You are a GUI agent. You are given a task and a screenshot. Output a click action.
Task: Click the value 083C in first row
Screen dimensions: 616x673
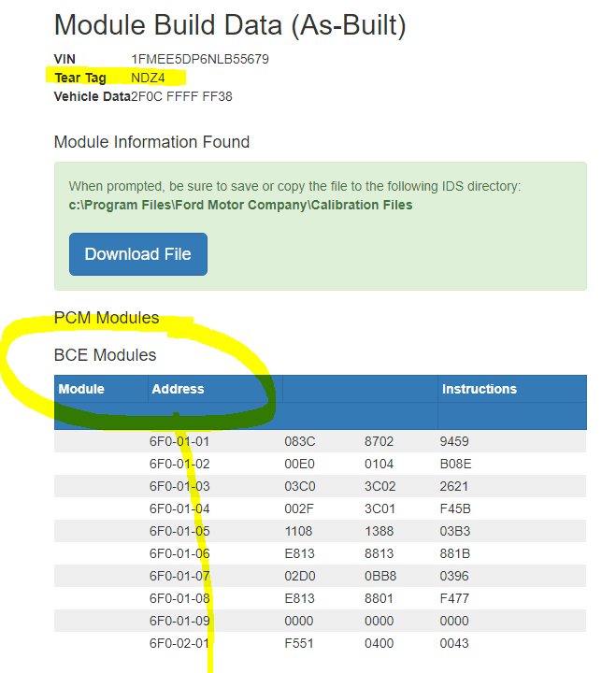pos(300,441)
